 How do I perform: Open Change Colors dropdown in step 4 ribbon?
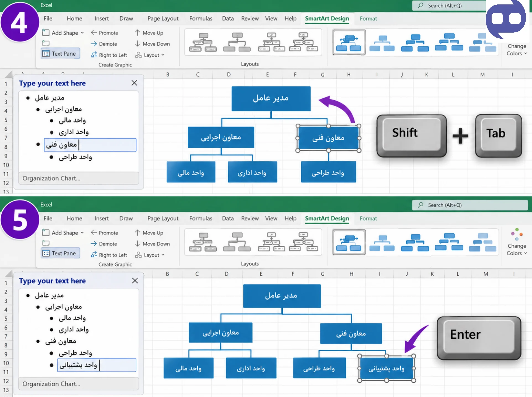(517, 50)
